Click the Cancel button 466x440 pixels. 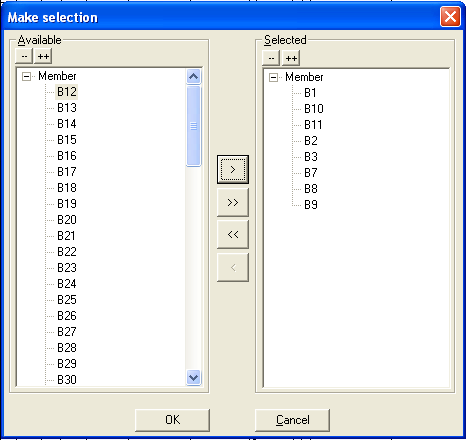click(x=292, y=420)
